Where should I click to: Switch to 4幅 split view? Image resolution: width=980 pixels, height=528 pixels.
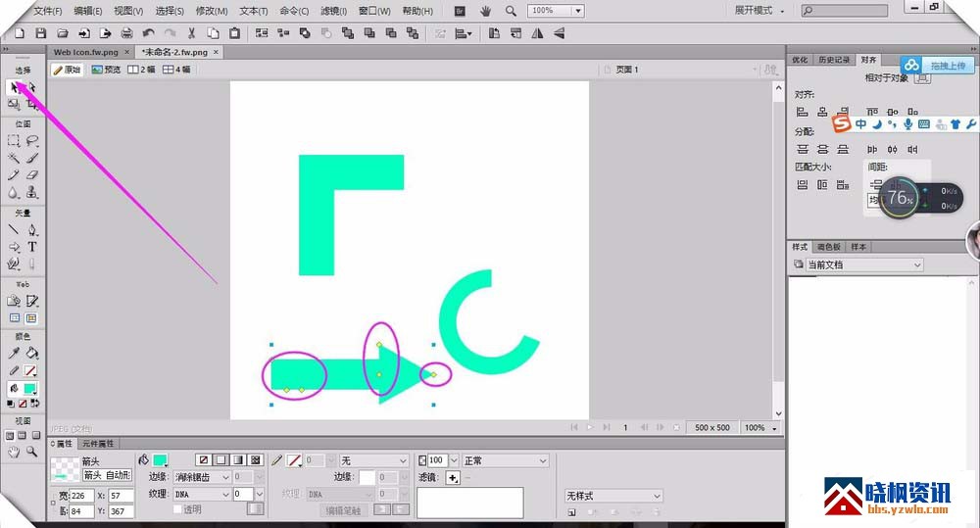[176, 70]
